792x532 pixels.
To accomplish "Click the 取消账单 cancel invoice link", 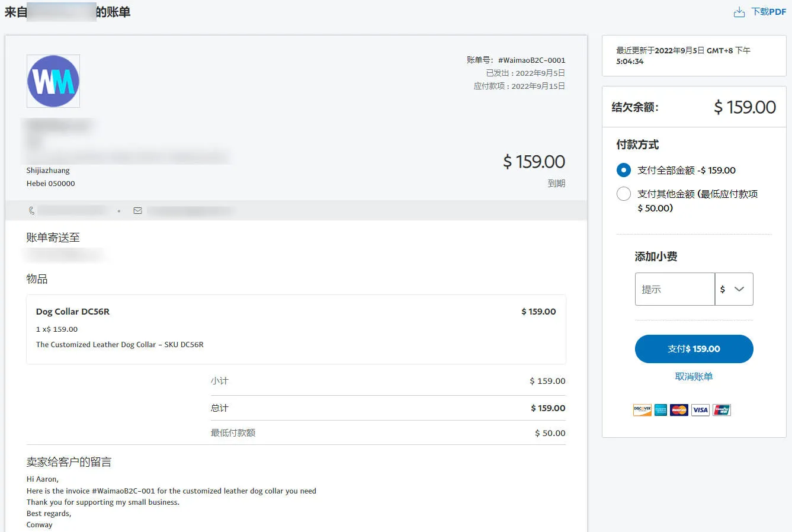I will 694,376.
